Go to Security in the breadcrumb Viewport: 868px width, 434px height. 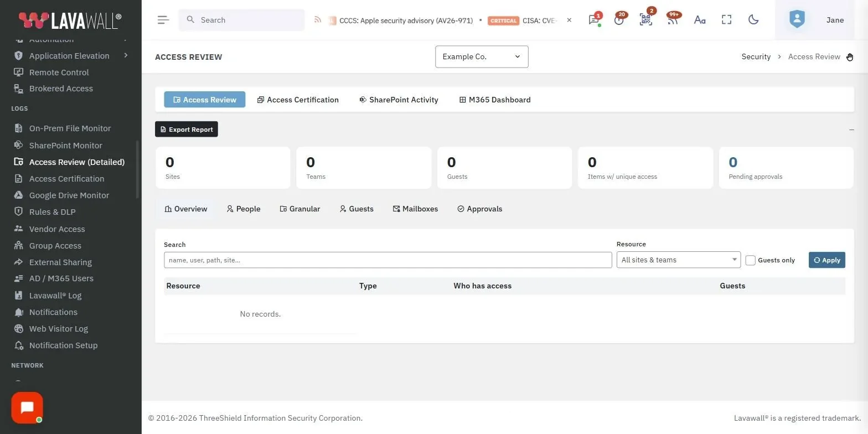coord(756,56)
